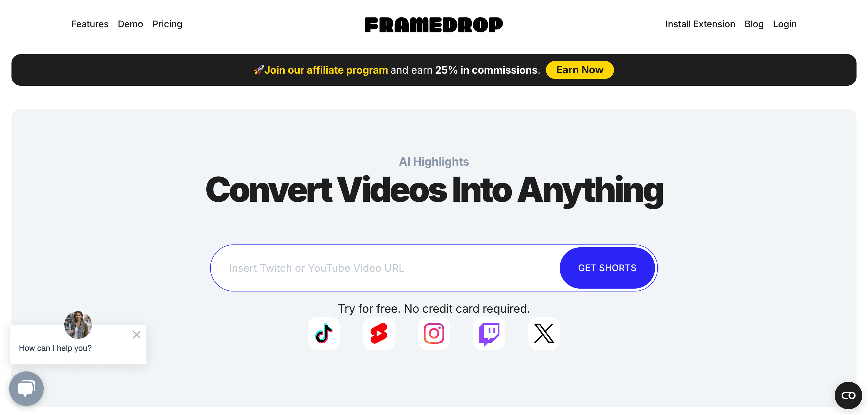Click the Twitch platform icon
Viewport: 868px width, 415px height.
[x=489, y=333]
